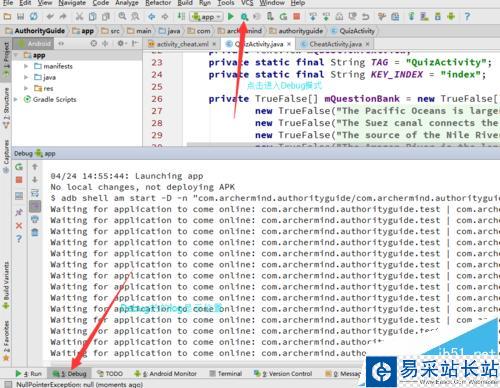Image resolution: width=500 pixels, height=388 pixels.
Task: Click the red X close icon in Debug panel
Action: point(19,226)
